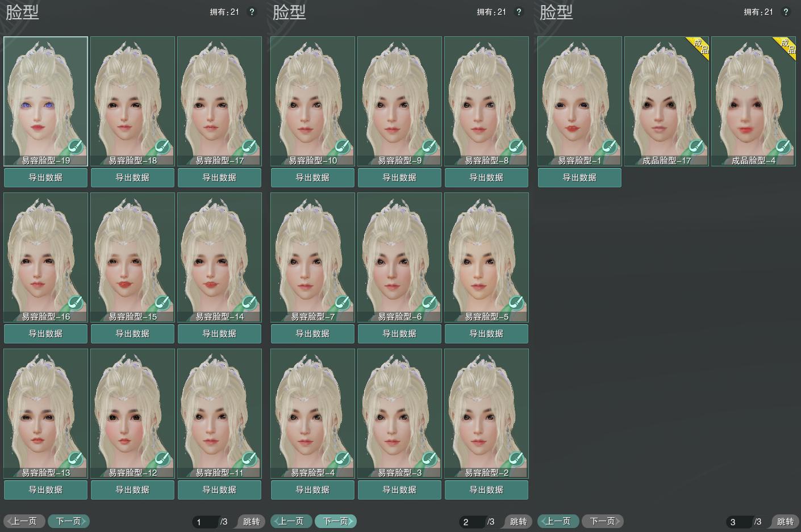Focus the page number field showing 2
This screenshot has height=532, width=801.
point(472,522)
